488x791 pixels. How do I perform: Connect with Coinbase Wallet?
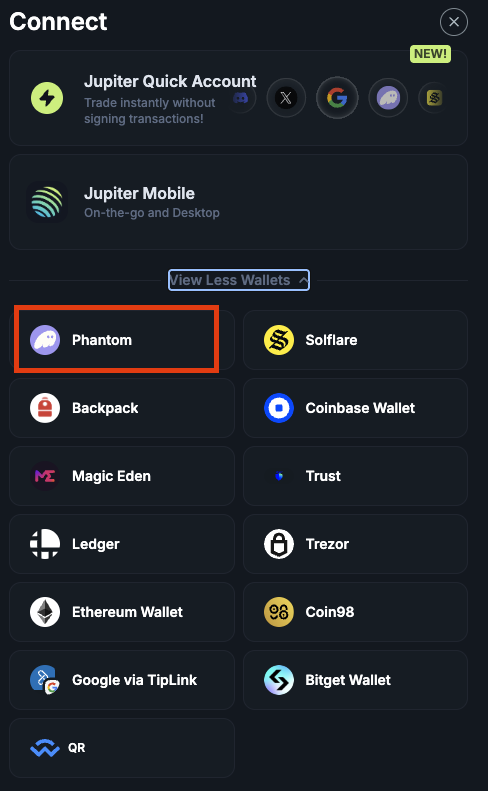tap(355, 408)
